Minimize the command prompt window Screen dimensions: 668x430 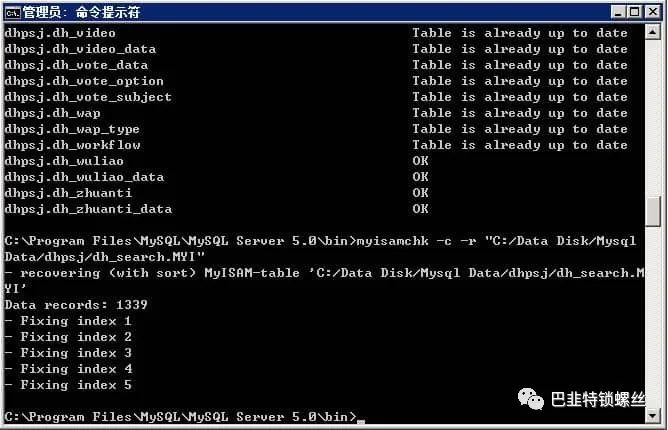[618, 12]
